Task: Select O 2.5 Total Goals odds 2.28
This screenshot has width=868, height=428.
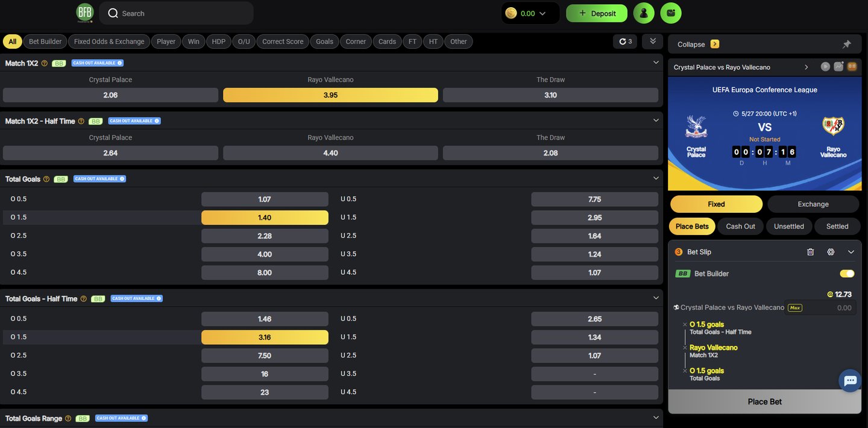Action: point(265,236)
